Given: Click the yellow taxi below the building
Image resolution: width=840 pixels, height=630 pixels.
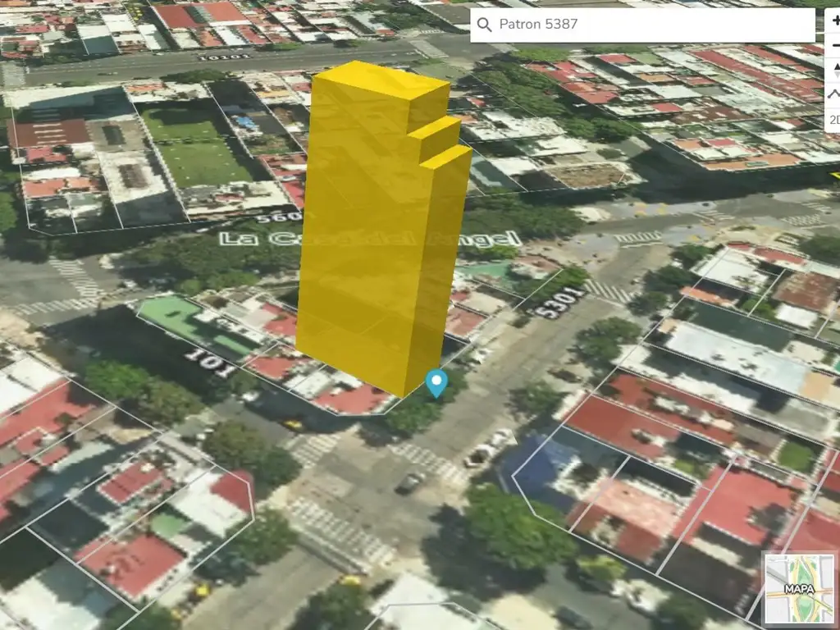Looking at the screenshot, I should 293,424.
